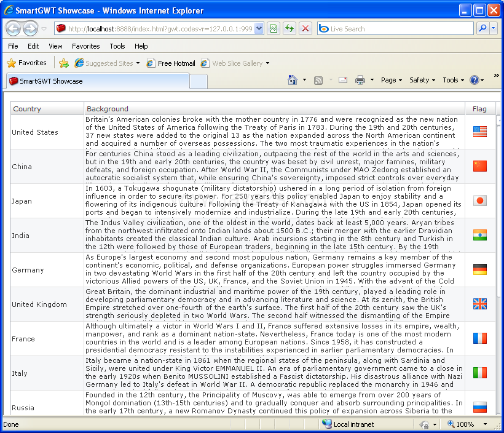Select the Japan country cell

[x=47, y=201]
